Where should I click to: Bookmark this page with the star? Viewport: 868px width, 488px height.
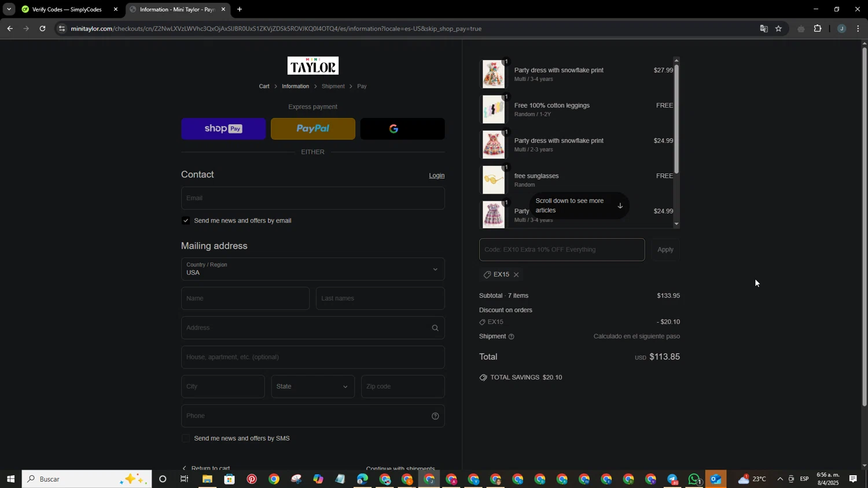coord(779,28)
